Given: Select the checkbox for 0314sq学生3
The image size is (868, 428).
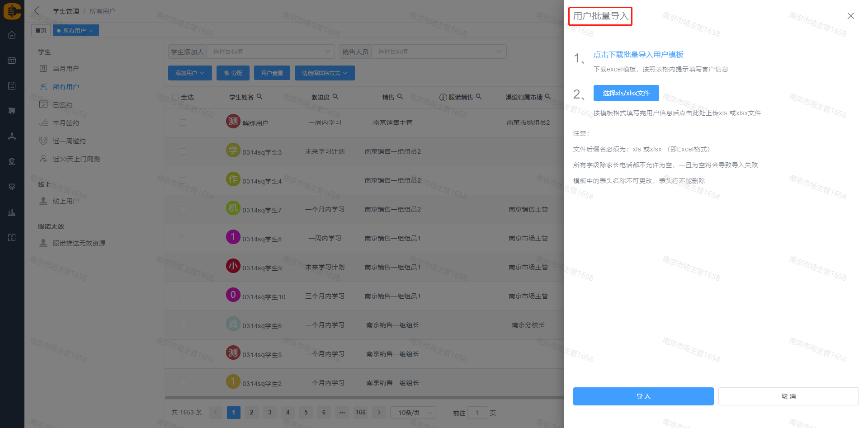Looking at the screenshot, I should [183, 151].
